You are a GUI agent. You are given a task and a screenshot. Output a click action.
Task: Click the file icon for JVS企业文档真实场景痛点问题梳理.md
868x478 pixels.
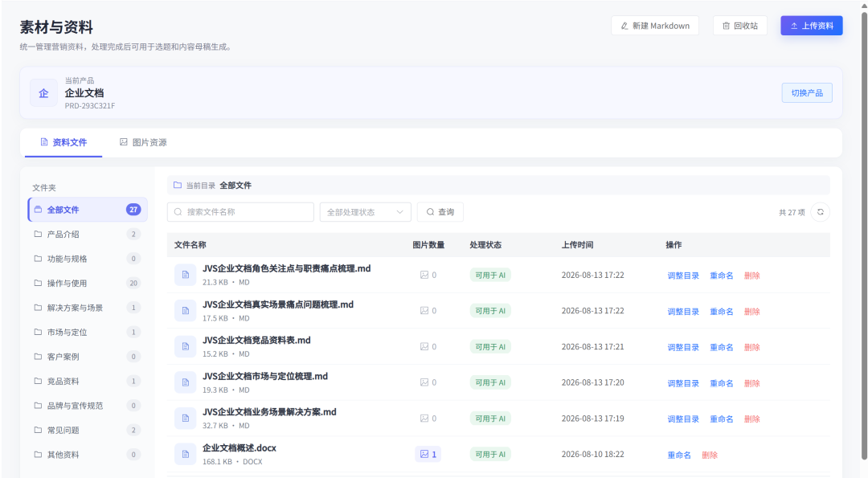(186, 311)
